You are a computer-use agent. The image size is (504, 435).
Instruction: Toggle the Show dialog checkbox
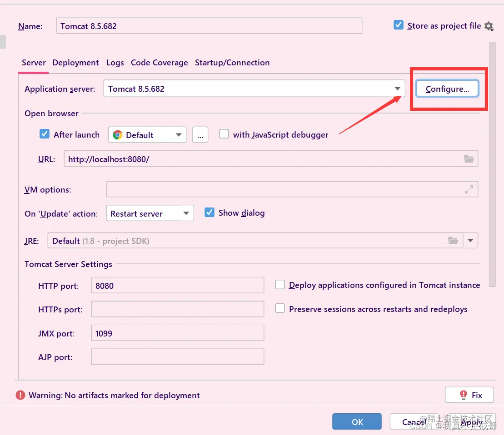pyautogui.click(x=209, y=212)
